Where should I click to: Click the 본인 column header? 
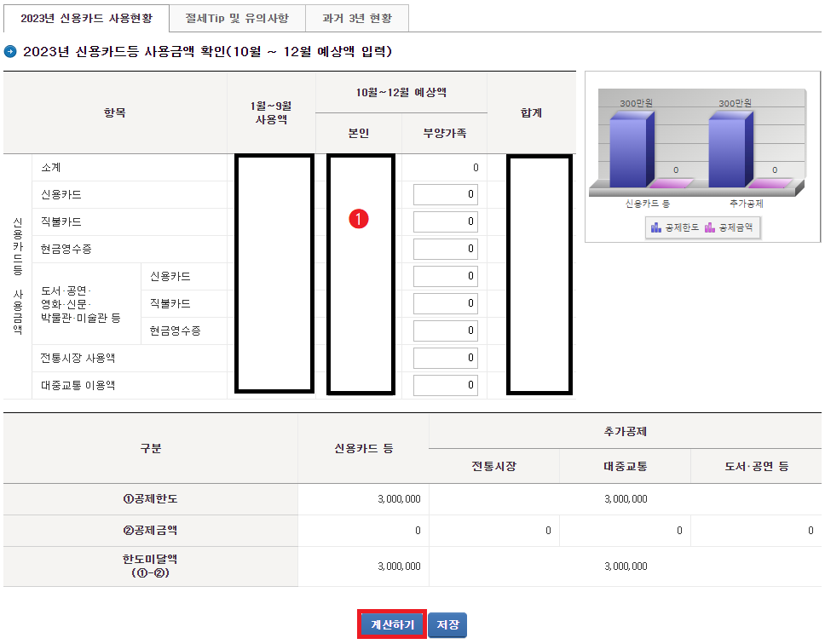coord(358,134)
